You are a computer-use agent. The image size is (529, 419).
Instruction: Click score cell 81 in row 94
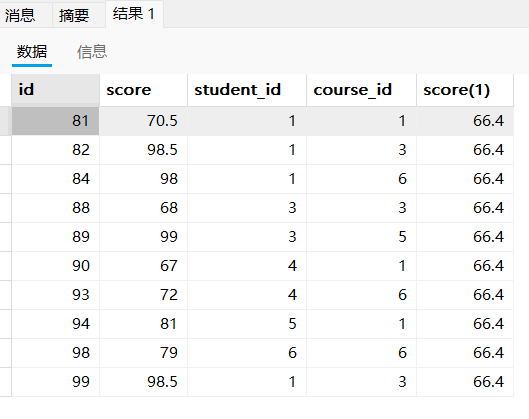[143, 324]
